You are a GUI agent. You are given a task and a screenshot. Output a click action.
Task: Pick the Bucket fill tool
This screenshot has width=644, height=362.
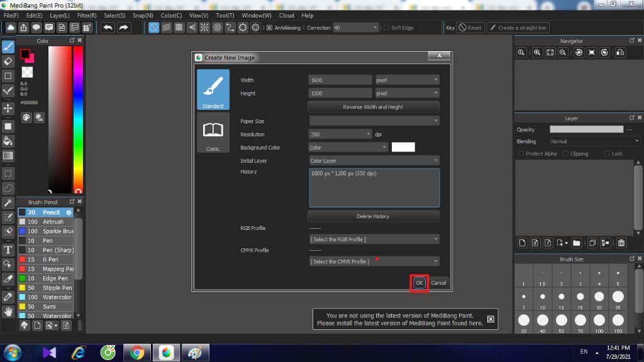coord(8,141)
